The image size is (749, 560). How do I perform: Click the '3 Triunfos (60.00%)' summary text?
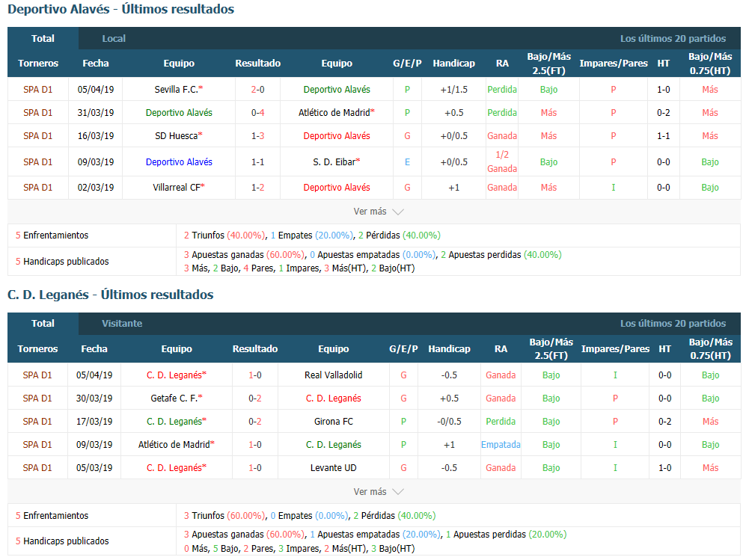[224, 516]
